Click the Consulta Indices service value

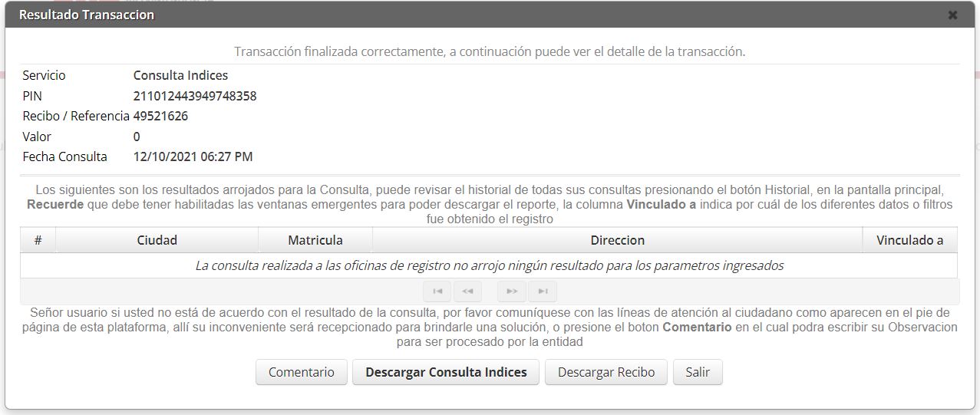pyautogui.click(x=180, y=75)
